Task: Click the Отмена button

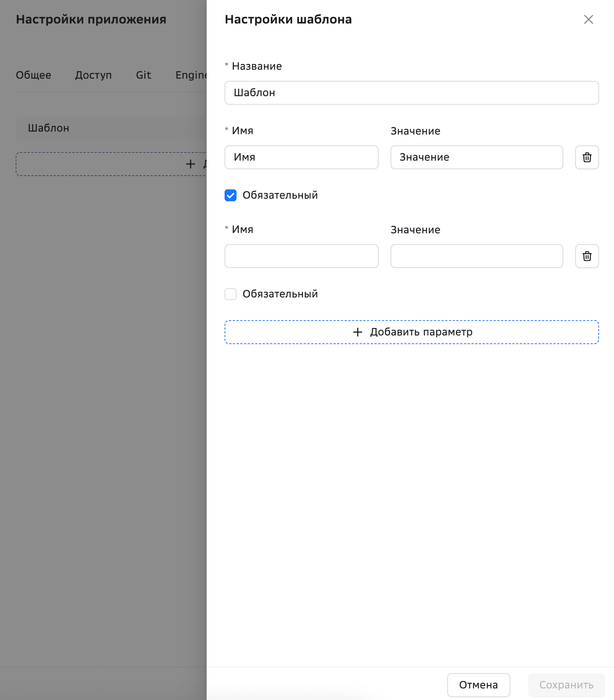Action: pyautogui.click(x=478, y=685)
